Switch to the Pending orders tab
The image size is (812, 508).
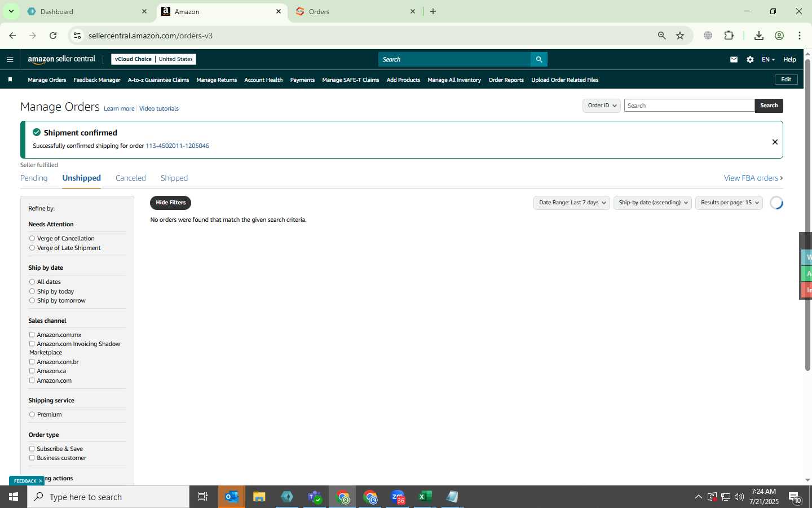pyautogui.click(x=34, y=178)
